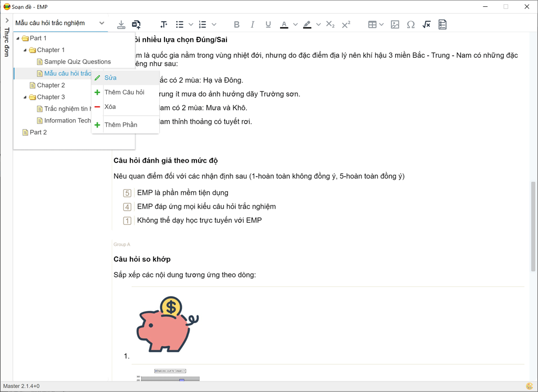538x392 pixels.
Task: Expand the Thực đơn side panel arrow
Action: (7, 20)
